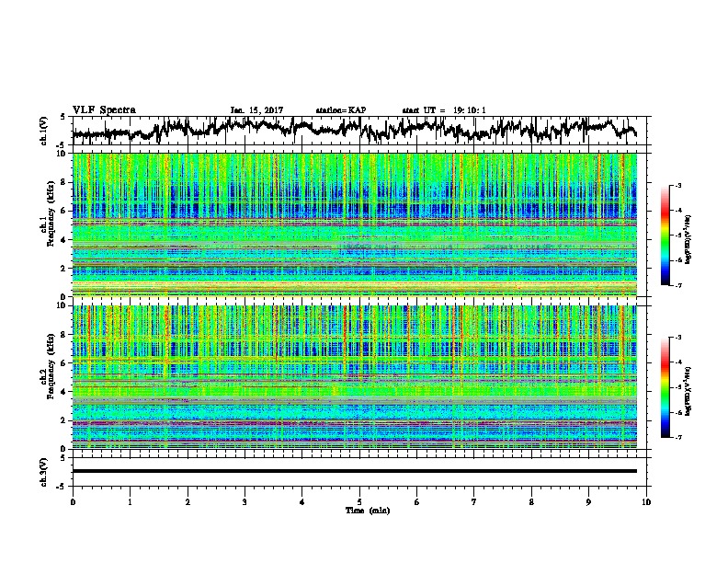
Task: Click the "3" minute tick label on time axis
Action: (x=245, y=502)
